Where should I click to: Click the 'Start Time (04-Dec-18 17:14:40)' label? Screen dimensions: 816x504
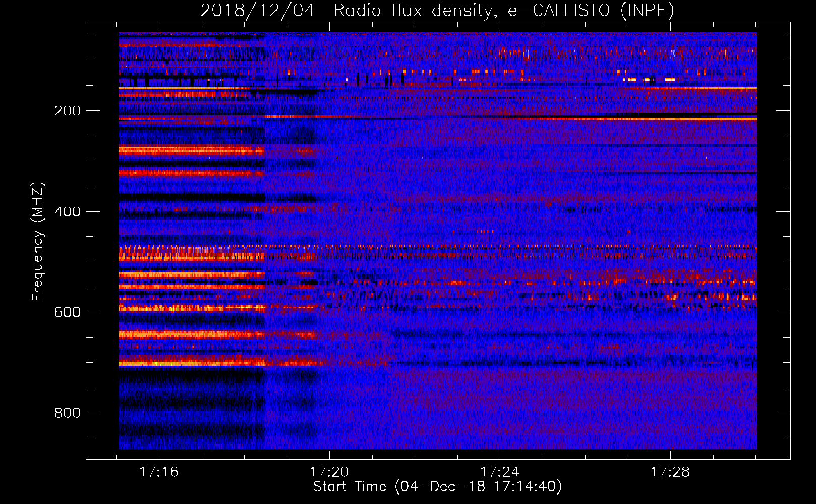437,487
